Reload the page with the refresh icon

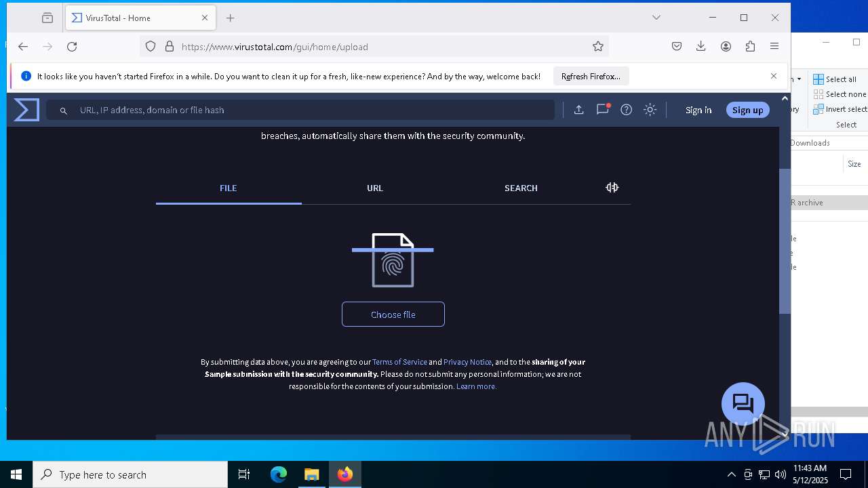click(72, 46)
